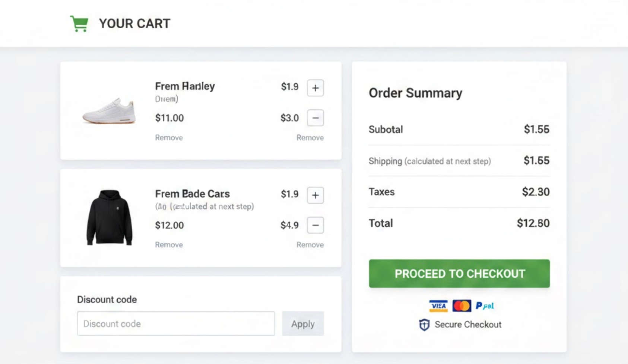Click the PayPal payment icon
This screenshot has height=364, width=628.
click(x=485, y=306)
